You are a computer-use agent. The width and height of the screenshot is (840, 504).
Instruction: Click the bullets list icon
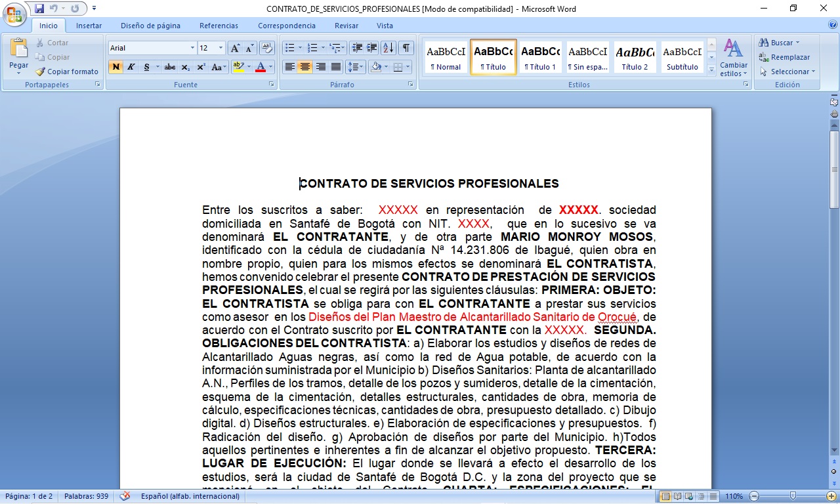click(x=289, y=48)
